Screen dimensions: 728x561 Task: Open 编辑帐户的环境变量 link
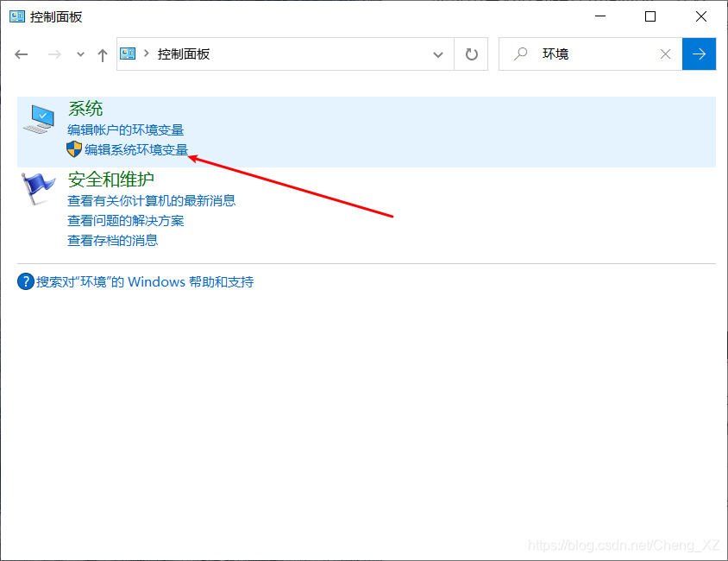125,130
